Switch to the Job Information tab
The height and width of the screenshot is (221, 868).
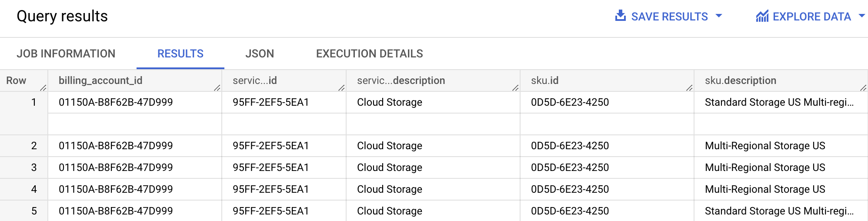click(x=66, y=54)
